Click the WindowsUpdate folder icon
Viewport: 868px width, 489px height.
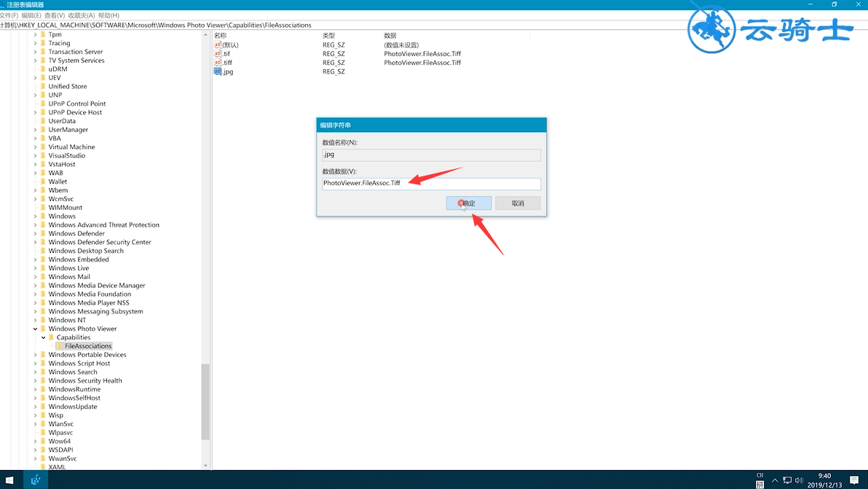click(43, 407)
